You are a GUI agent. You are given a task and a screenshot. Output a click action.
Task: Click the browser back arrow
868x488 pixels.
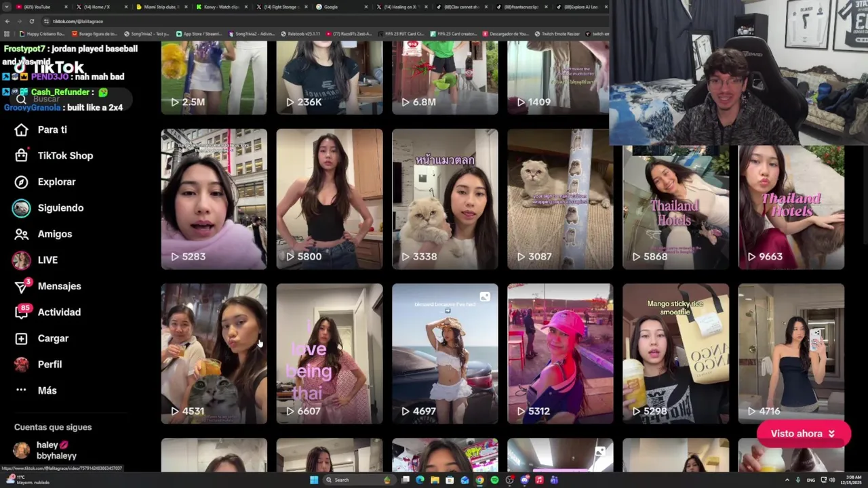[x=8, y=21]
